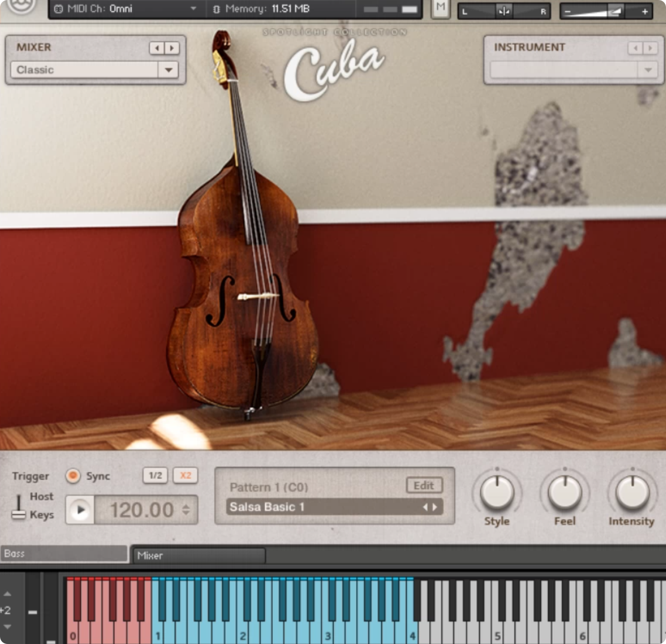Click the white key labeled 5
Image resolution: width=666 pixels, height=644 pixels.
pyautogui.click(x=497, y=631)
